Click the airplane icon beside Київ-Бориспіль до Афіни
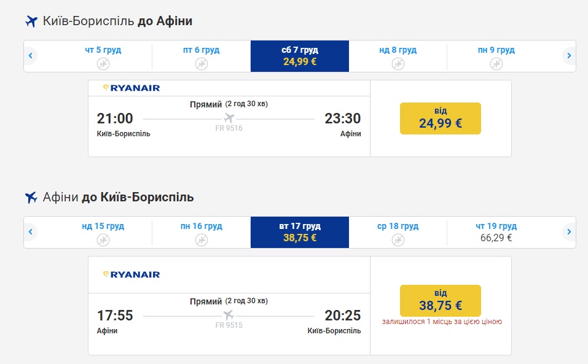Screen dimensions: 588x364 point(31,21)
